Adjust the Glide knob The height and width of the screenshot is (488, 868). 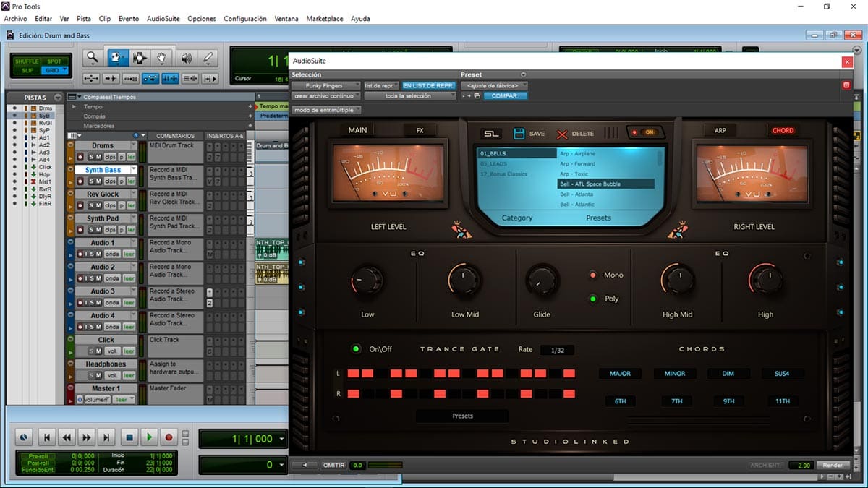click(542, 279)
